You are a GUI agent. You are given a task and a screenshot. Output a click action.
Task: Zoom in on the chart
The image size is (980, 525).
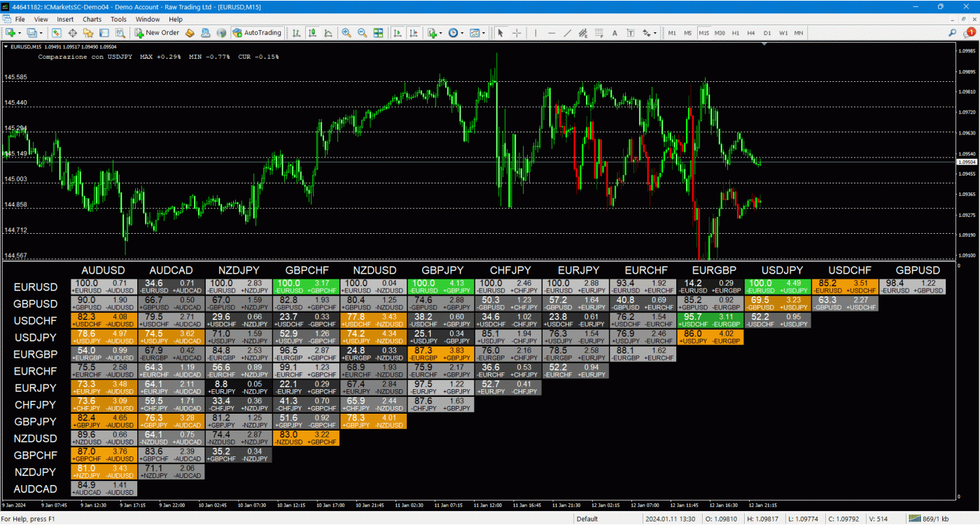(x=347, y=33)
